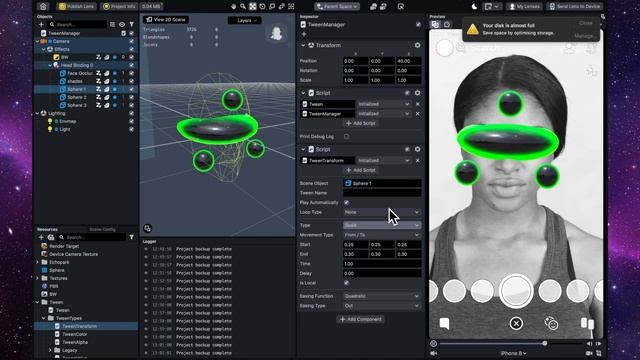Click the first preview mode icon under Preview
The height and width of the screenshot is (360, 640).
click(x=435, y=24)
